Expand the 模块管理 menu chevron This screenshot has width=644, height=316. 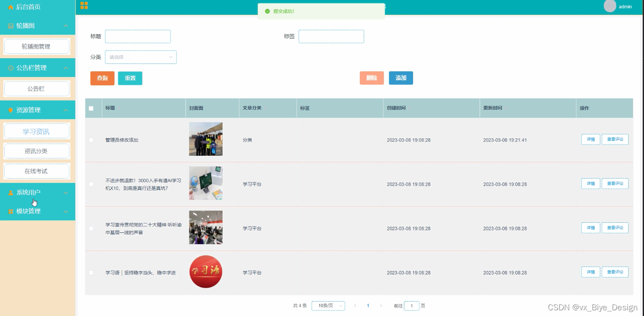tap(66, 211)
